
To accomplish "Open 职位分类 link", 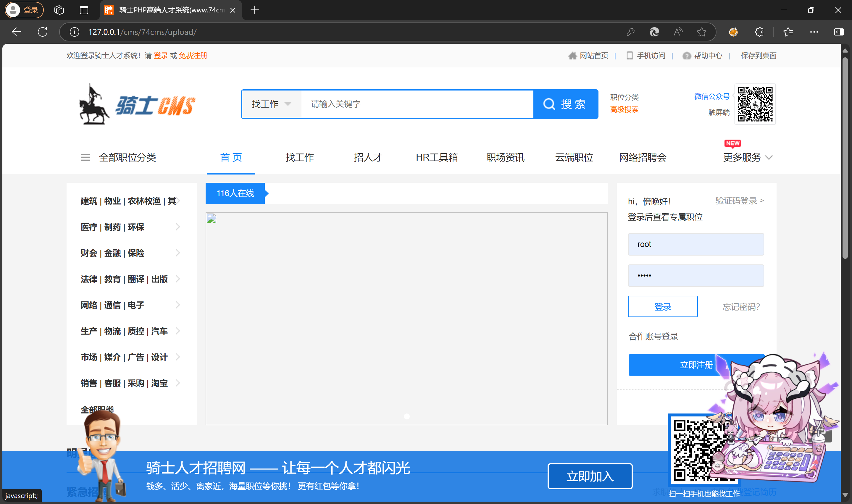I will (x=624, y=97).
